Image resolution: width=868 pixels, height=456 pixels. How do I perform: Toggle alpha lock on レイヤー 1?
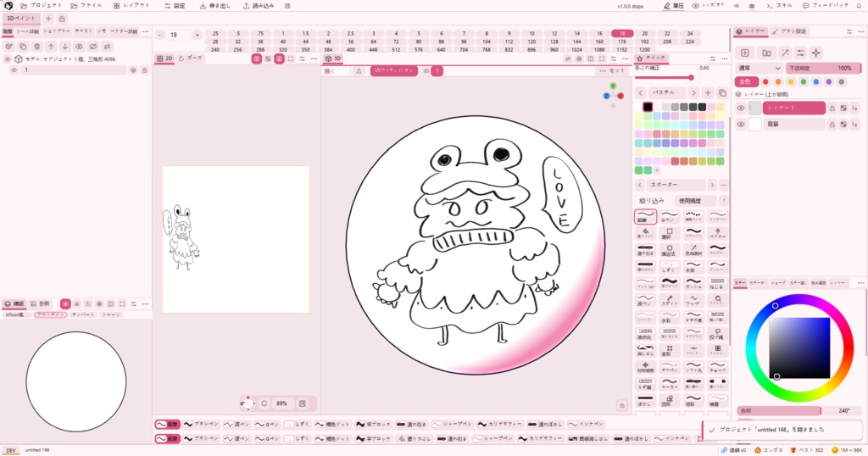[843, 108]
